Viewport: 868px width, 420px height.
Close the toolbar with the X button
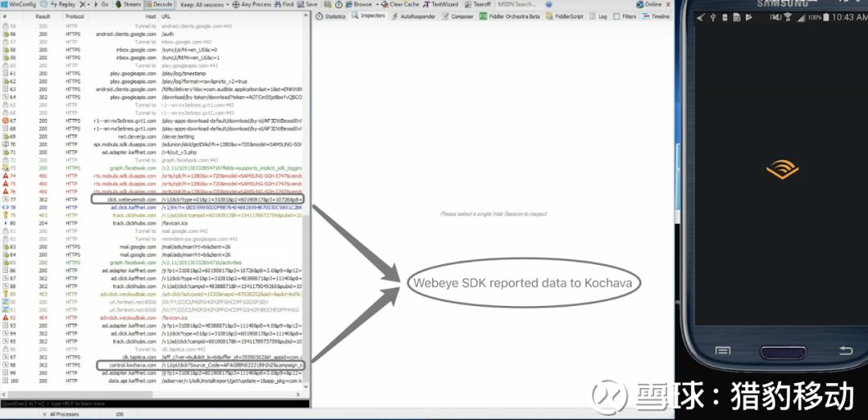click(668, 4)
